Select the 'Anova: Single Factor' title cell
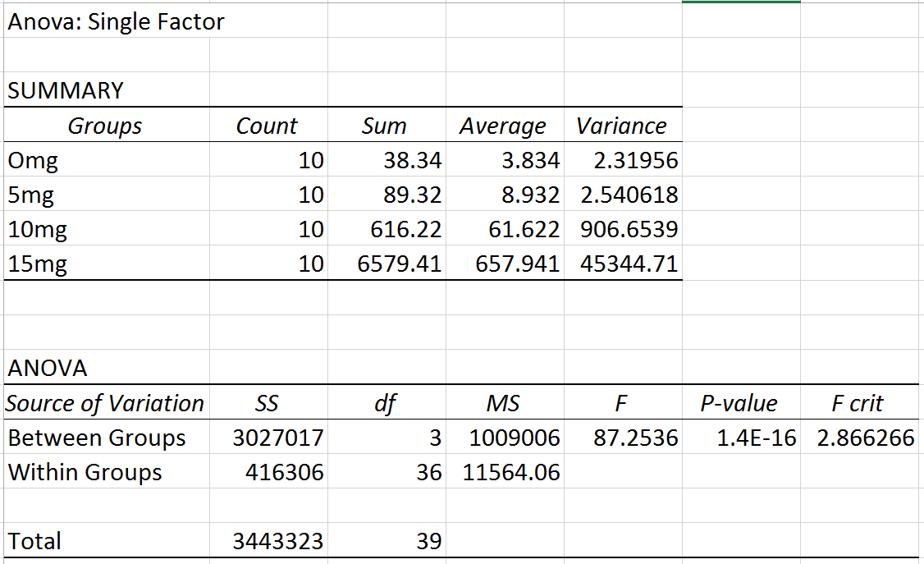Viewport: 924px width, 564px height. coord(115,22)
